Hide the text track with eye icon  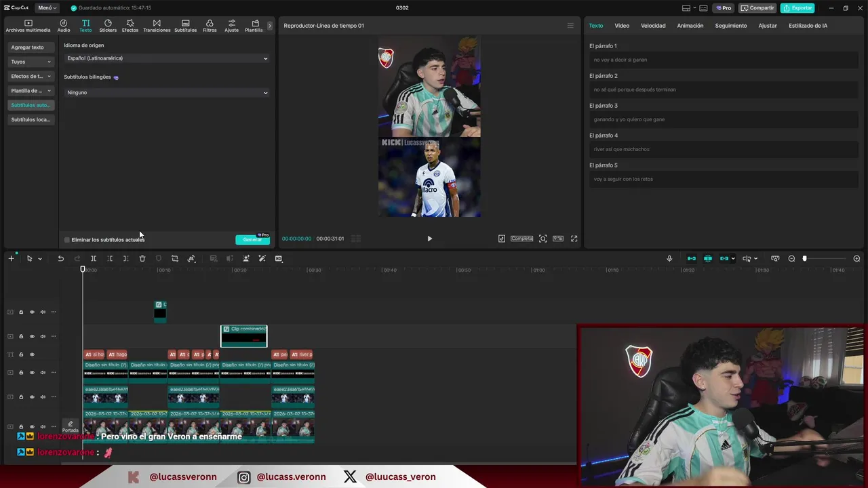(32, 354)
